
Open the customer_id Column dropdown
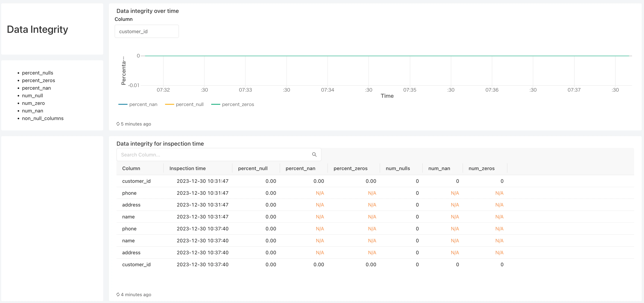[x=146, y=31]
